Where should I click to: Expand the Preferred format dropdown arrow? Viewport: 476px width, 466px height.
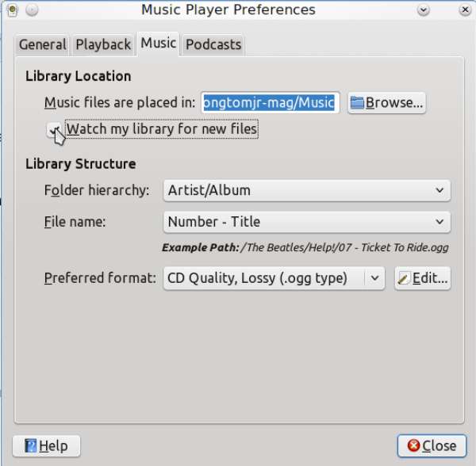click(374, 278)
